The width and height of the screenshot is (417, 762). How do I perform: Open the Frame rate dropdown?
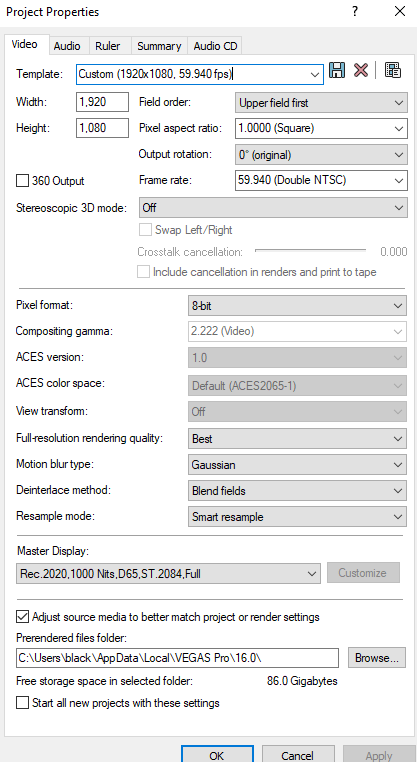pos(321,180)
